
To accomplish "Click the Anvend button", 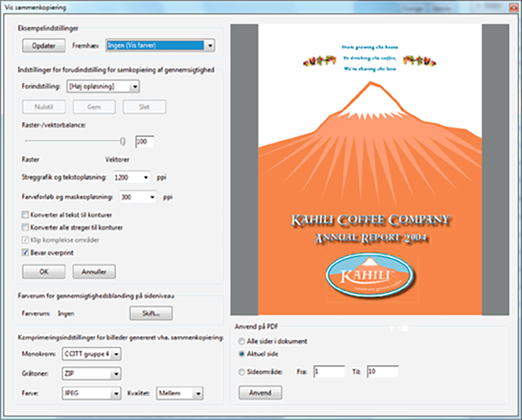I will tap(261, 393).
